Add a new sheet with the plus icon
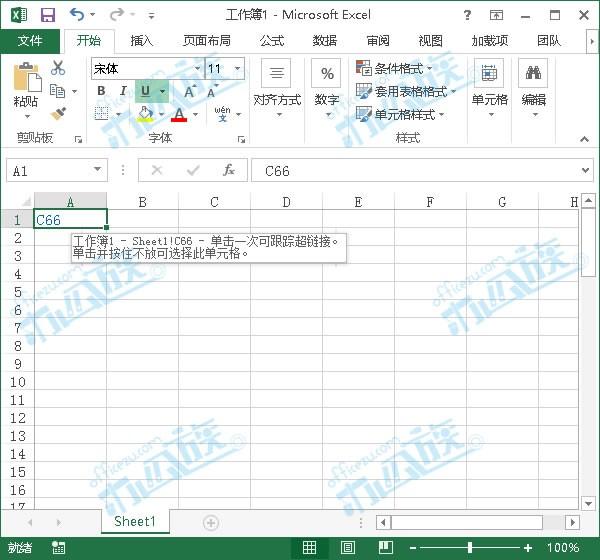600x560 pixels. (x=211, y=522)
